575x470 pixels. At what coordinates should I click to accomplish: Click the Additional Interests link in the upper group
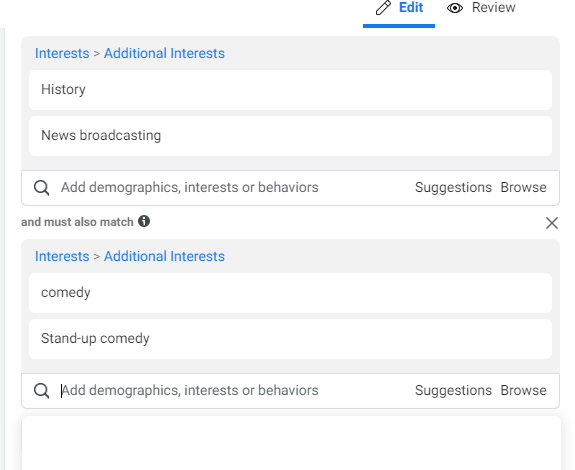164,54
